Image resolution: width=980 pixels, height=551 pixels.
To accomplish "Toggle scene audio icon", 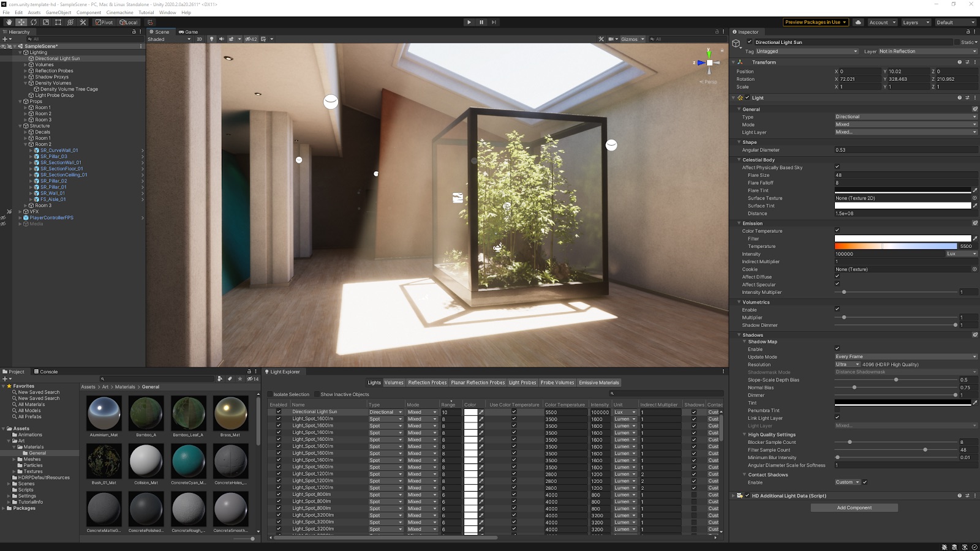I will point(221,39).
